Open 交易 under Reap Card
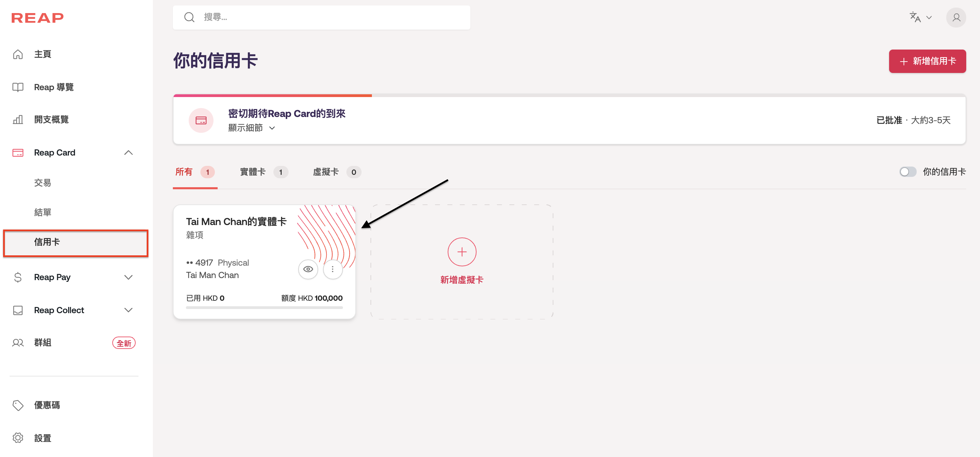The width and height of the screenshot is (980, 457). [x=43, y=183]
